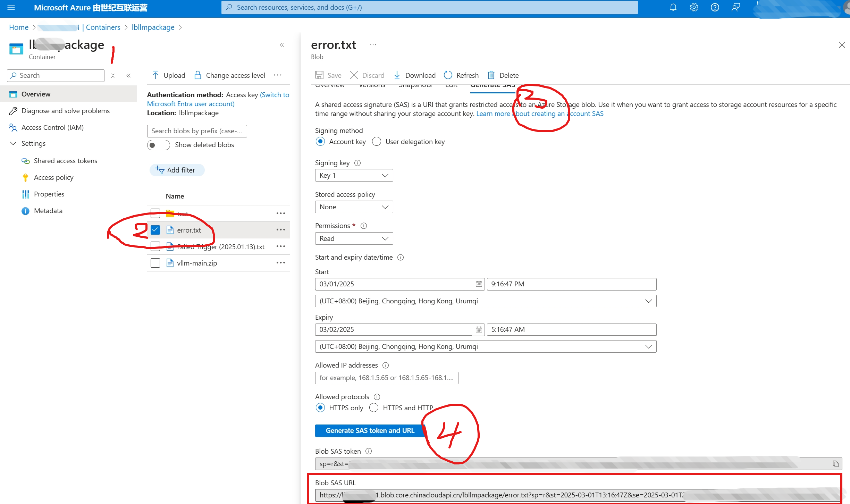Click the notifications bell in top bar

pyautogui.click(x=673, y=7)
